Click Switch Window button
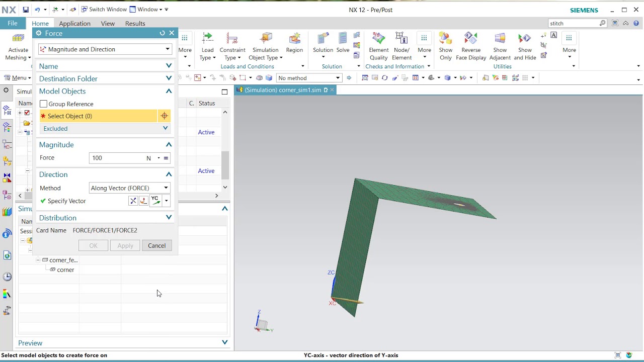 point(104,10)
